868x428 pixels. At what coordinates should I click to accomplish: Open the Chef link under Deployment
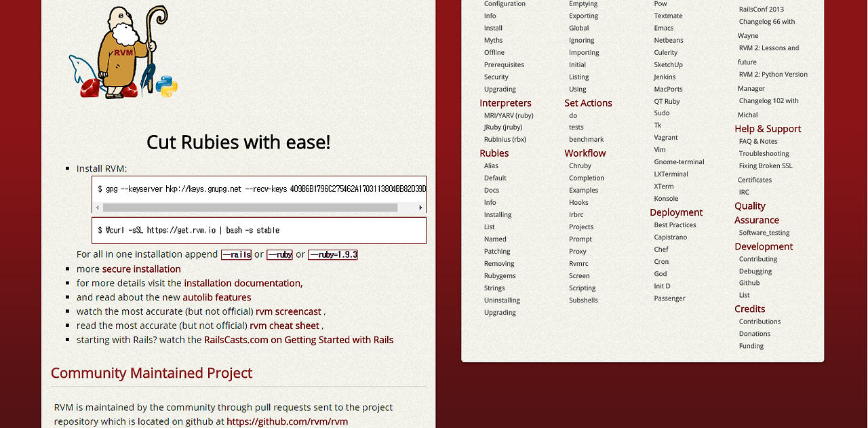tap(661, 250)
